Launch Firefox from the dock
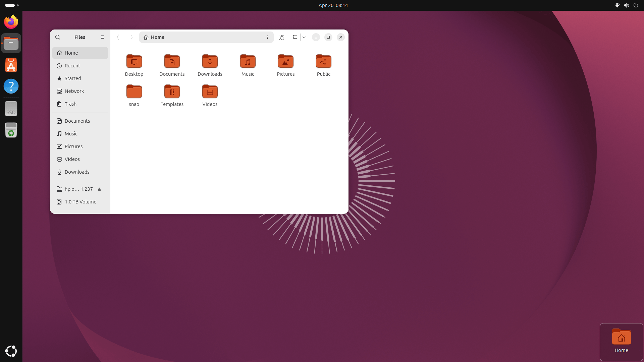 coord(11,22)
